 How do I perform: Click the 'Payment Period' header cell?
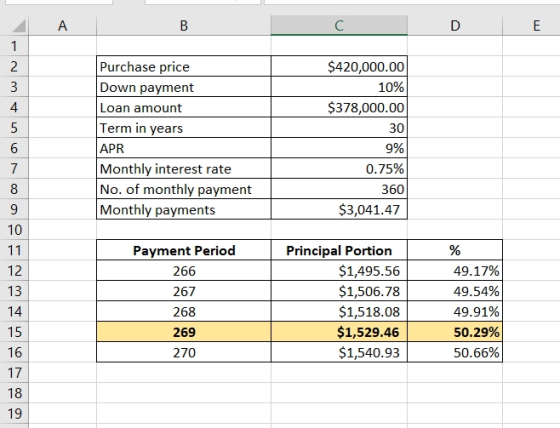click(x=184, y=250)
